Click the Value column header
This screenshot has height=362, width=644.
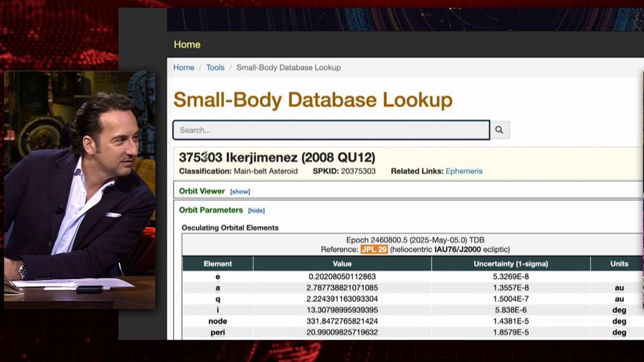point(342,264)
